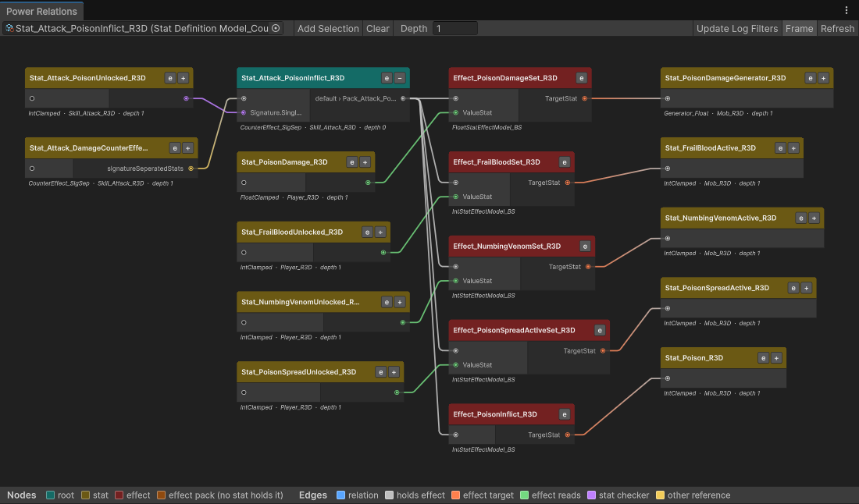Click the orange effect target legend swatch
The width and height of the screenshot is (859, 504).
click(x=455, y=495)
